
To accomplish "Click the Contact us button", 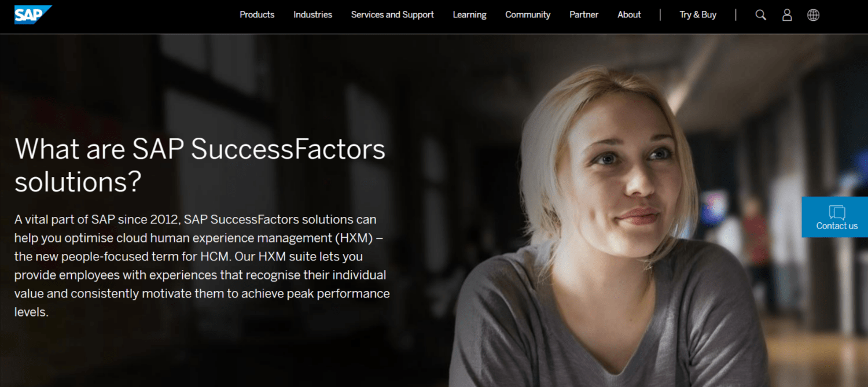I will click(835, 217).
